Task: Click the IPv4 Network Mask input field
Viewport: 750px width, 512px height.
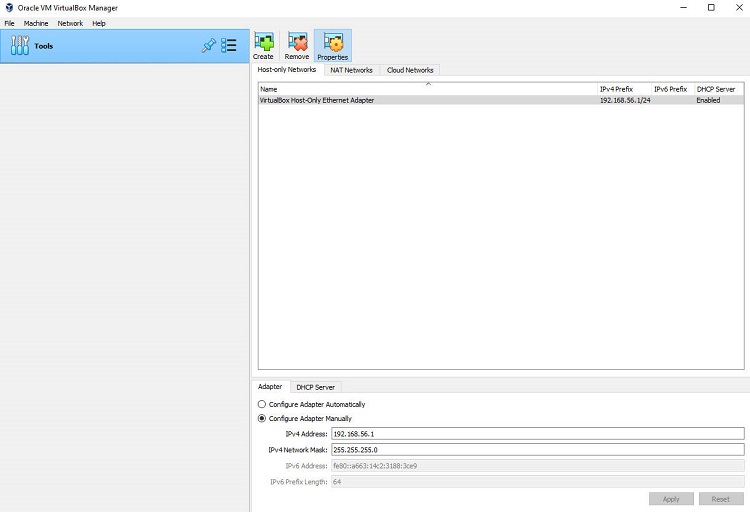Action: point(538,449)
